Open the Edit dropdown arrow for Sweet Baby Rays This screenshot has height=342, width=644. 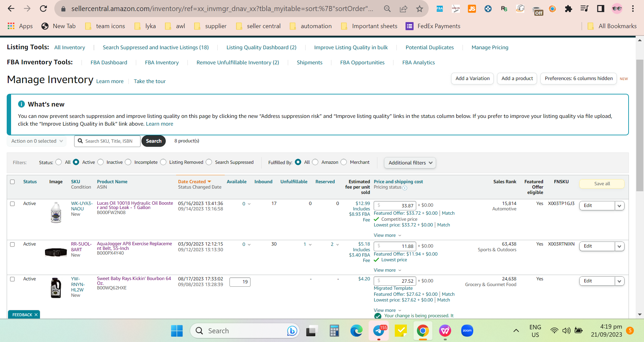pyautogui.click(x=620, y=281)
